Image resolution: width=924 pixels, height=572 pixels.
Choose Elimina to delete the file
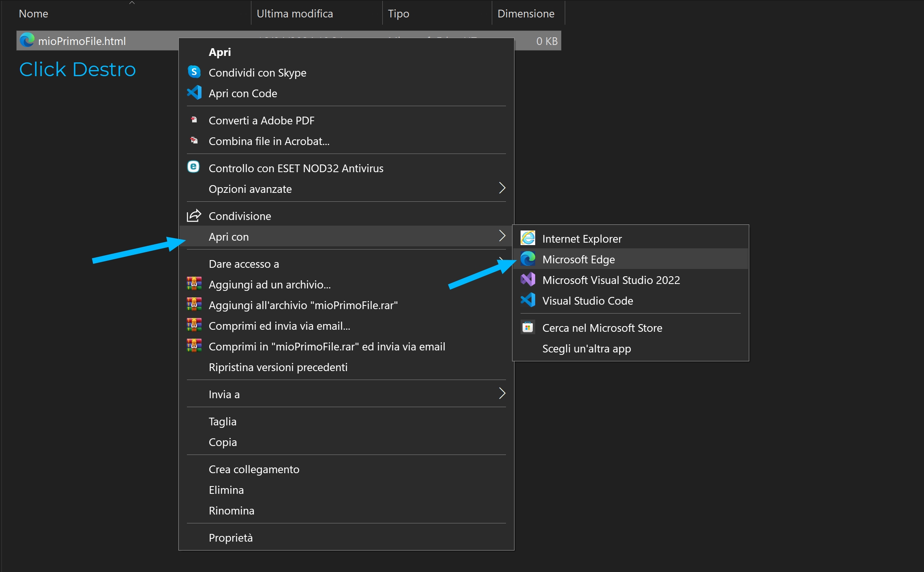pos(226,490)
